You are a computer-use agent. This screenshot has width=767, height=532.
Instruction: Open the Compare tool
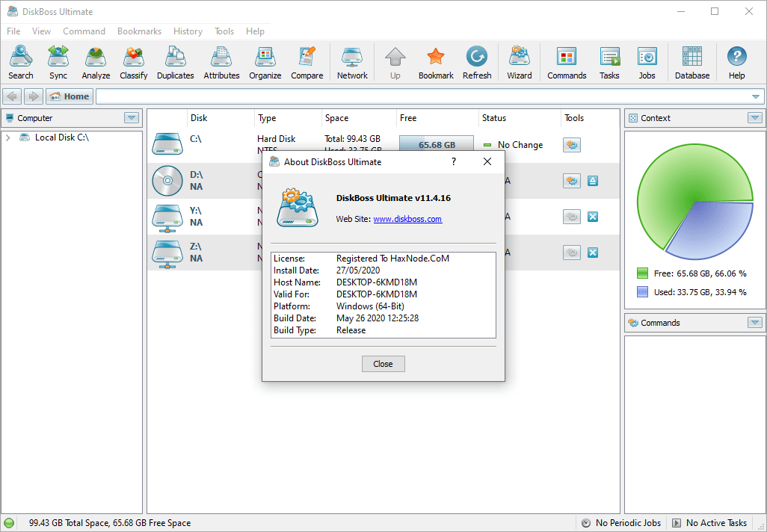307,62
